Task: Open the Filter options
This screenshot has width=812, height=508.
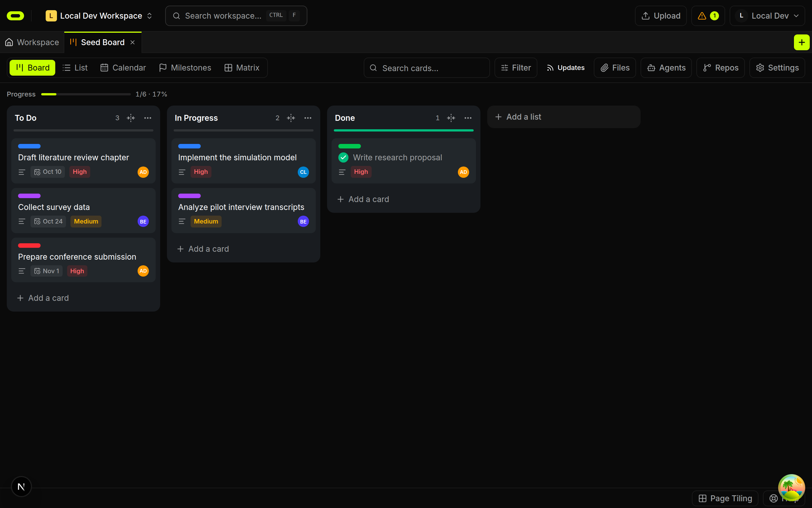Action: click(516, 68)
